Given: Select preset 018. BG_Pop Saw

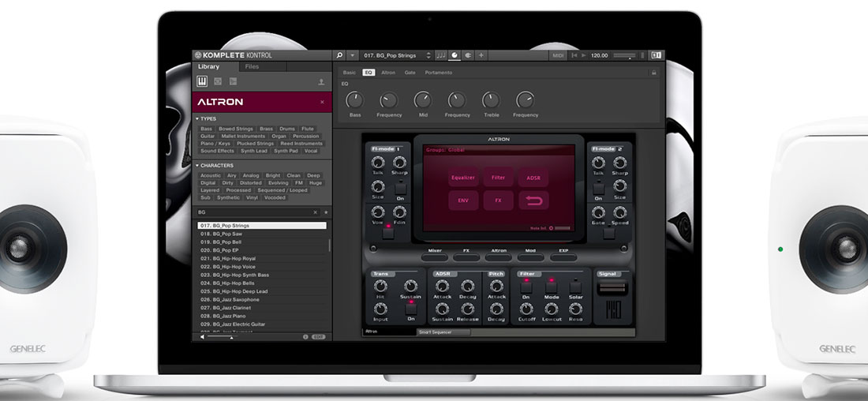Looking at the screenshot, I should pyautogui.click(x=262, y=234).
